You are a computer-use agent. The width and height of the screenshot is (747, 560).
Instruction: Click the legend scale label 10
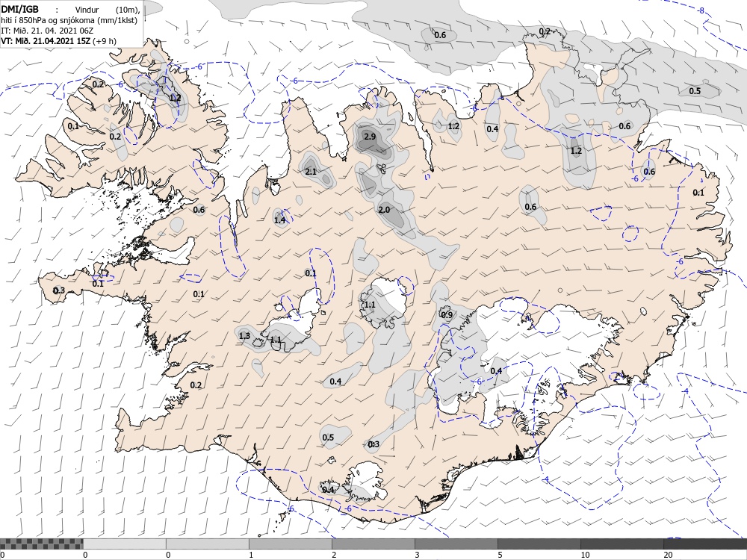coord(585,555)
